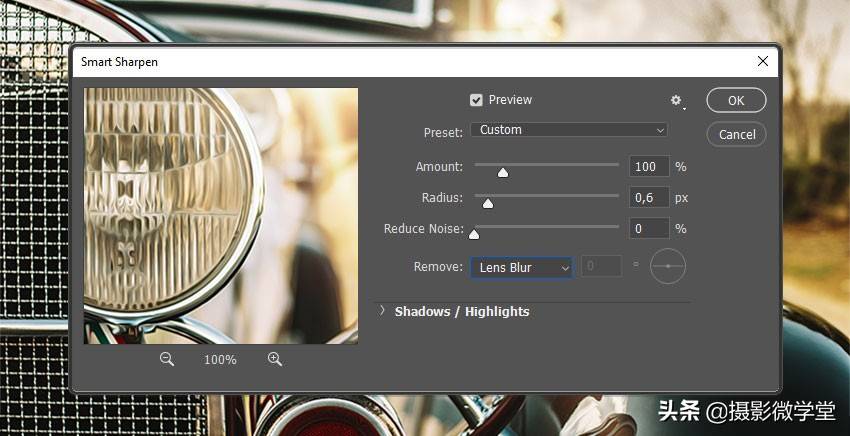This screenshot has height=436, width=850.
Task: Click the Reduce Noise label
Action: coord(423,229)
